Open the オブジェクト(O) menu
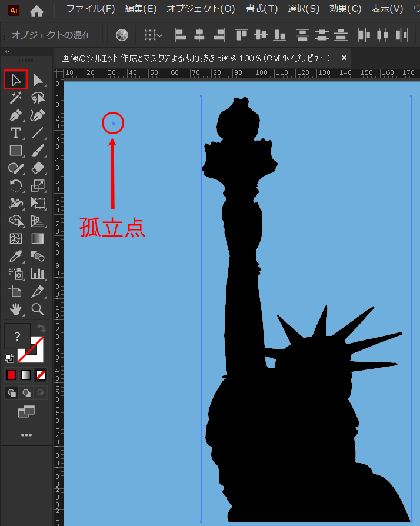Screen dimensions: 420x526 (x=201, y=9)
